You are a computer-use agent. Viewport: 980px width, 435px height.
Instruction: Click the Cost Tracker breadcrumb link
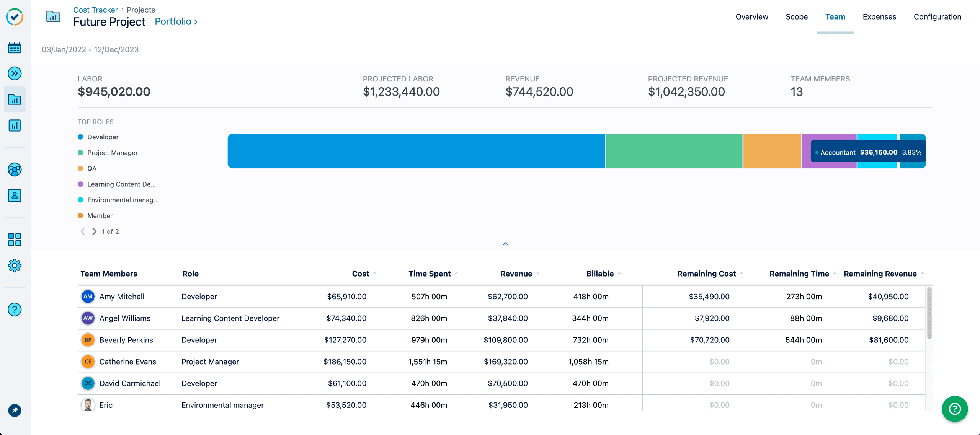tap(95, 10)
